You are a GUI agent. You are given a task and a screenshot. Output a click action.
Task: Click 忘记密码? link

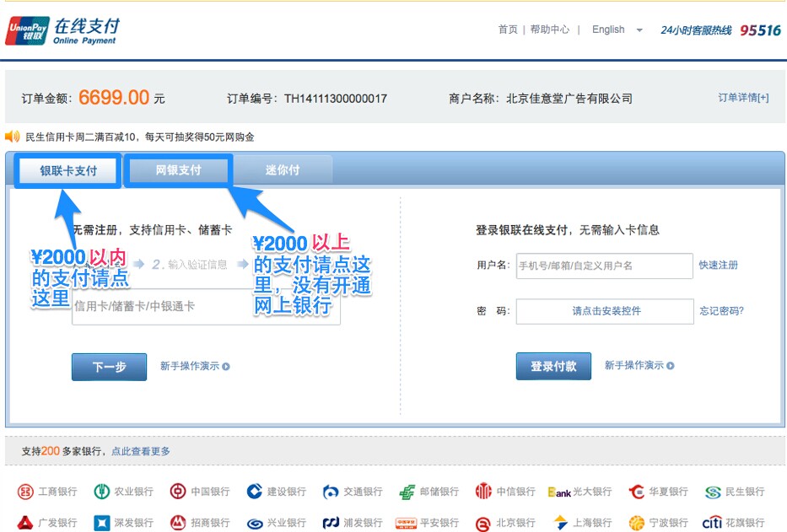pos(721,311)
